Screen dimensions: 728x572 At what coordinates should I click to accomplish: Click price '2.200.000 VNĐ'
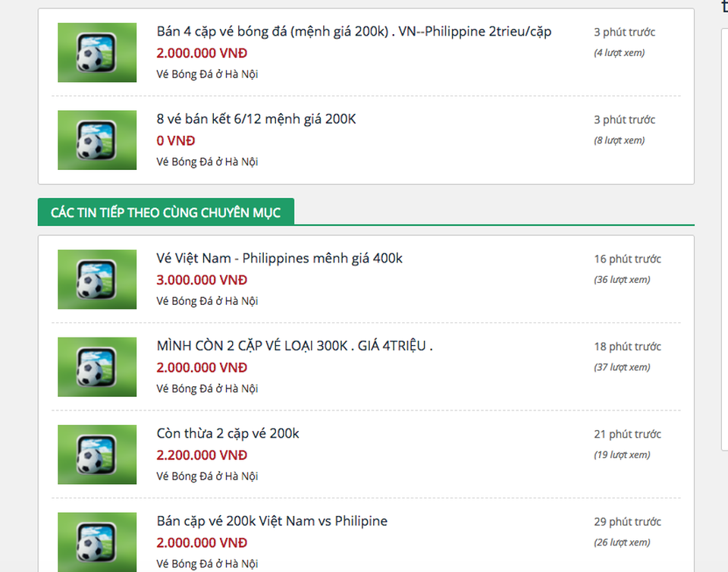[x=202, y=455]
